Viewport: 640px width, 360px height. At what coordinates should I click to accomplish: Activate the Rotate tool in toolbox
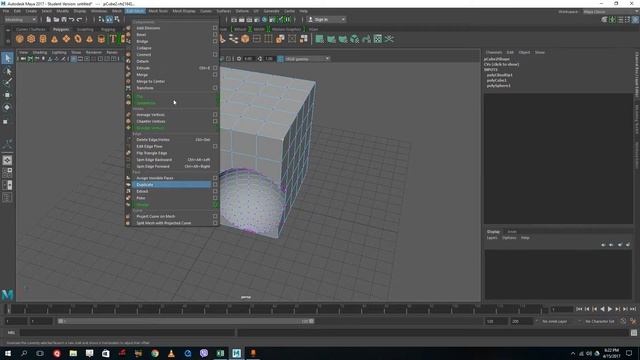coord(7,107)
